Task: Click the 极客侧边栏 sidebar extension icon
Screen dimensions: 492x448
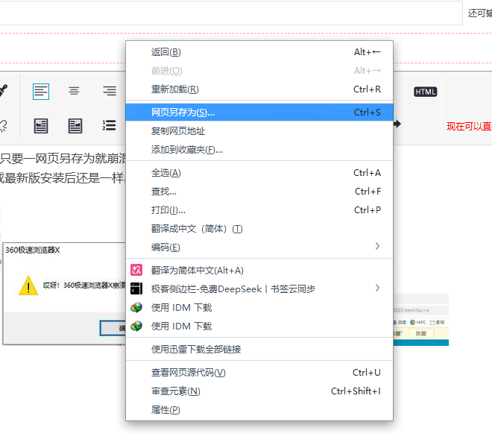Action: pyautogui.click(x=136, y=288)
